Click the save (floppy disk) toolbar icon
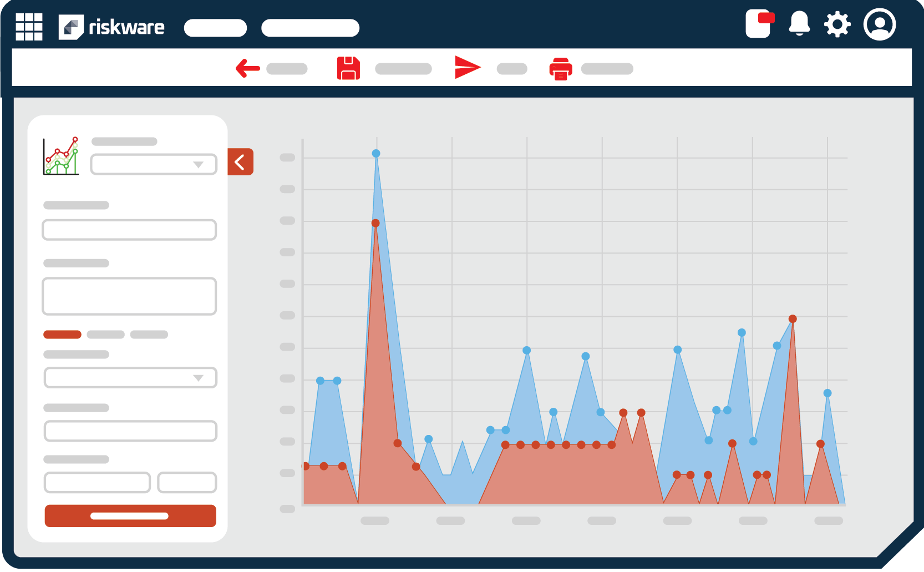The width and height of the screenshot is (924, 572). click(348, 67)
